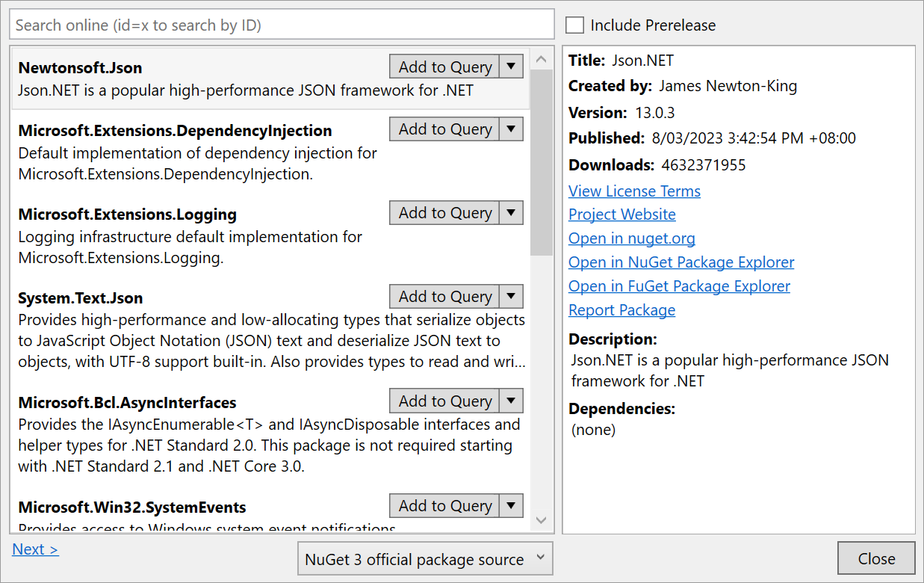This screenshot has width=924, height=583.
Task: Select the Microsoft.Bcl.AsyncInterfaces package title
Action: click(x=127, y=403)
